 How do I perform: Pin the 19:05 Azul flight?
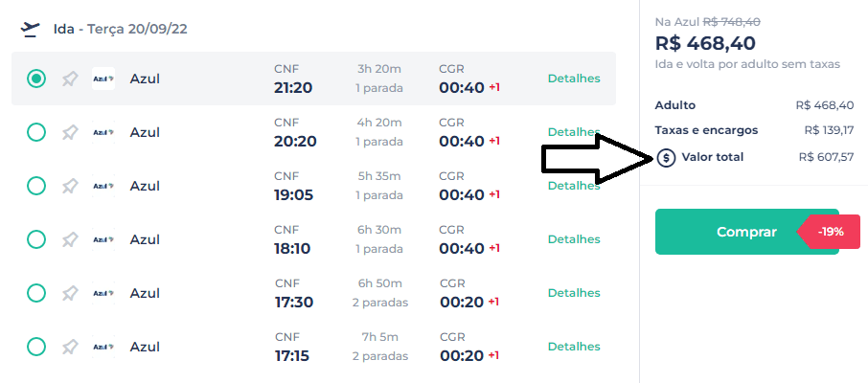(70, 187)
